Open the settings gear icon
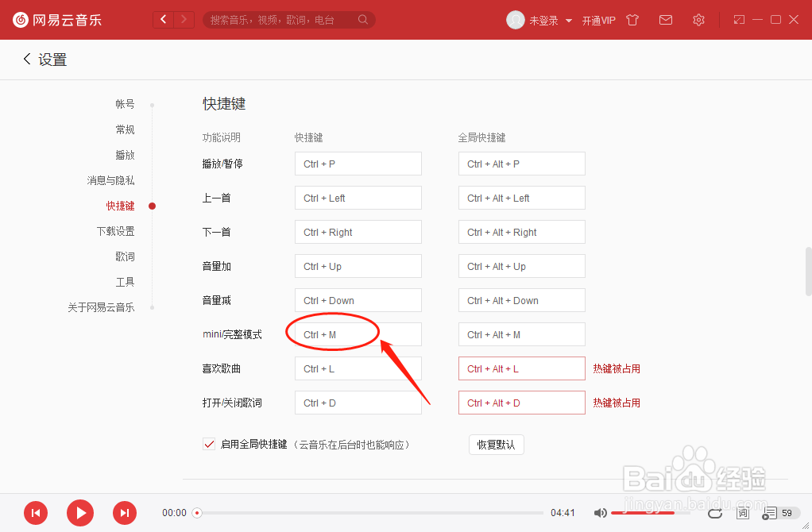812x532 pixels. pyautogui.click(x=698, y=19)
